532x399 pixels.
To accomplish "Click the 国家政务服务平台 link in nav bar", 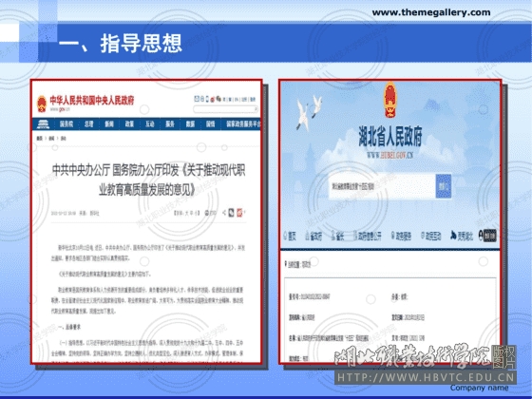I will point(243,124).
